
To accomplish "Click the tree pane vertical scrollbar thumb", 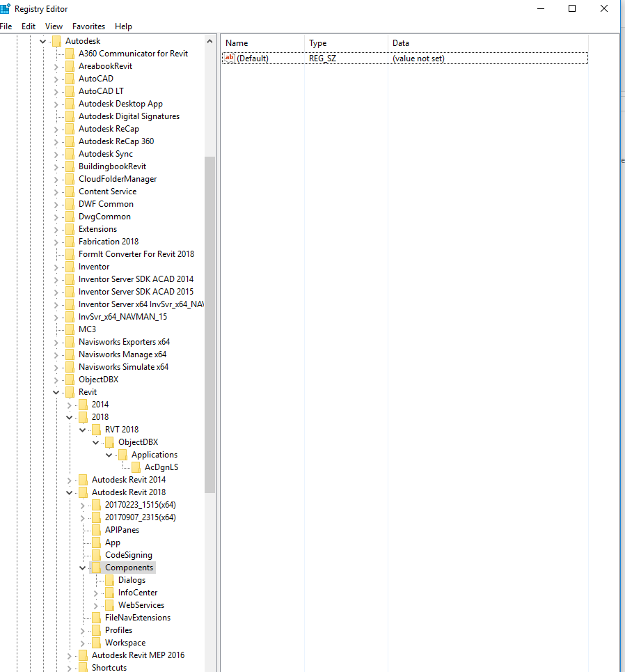I will point(209,325).
